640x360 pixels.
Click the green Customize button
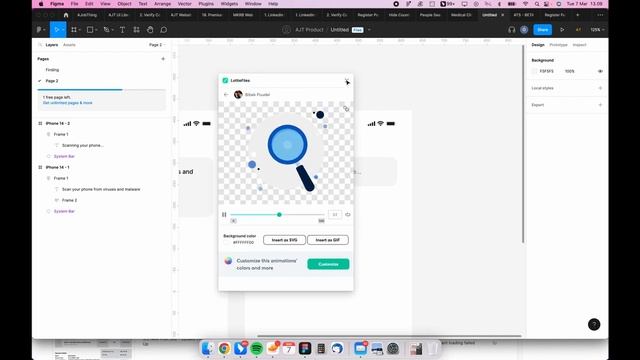click(328, 264)
